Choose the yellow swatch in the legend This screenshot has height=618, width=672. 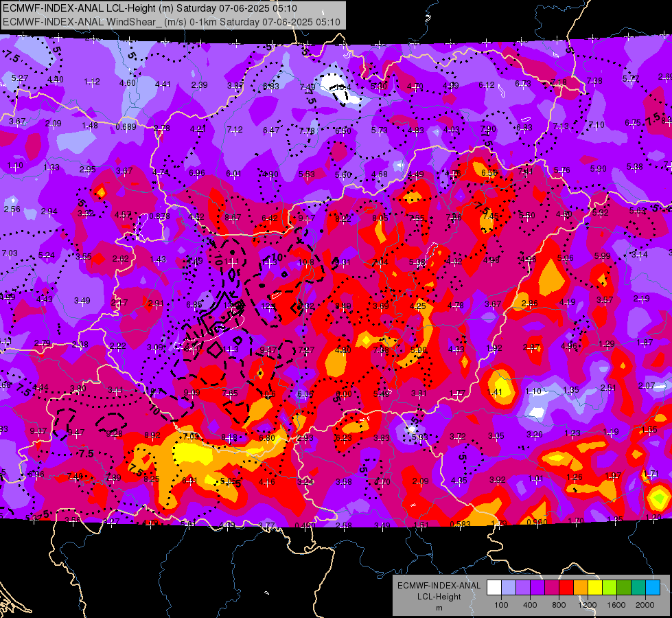(595, 588)
